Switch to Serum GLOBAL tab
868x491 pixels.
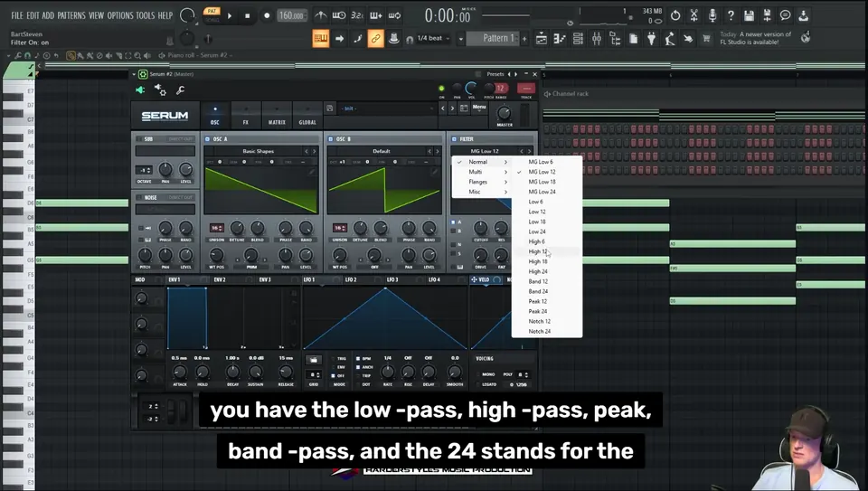pos(307,116)
